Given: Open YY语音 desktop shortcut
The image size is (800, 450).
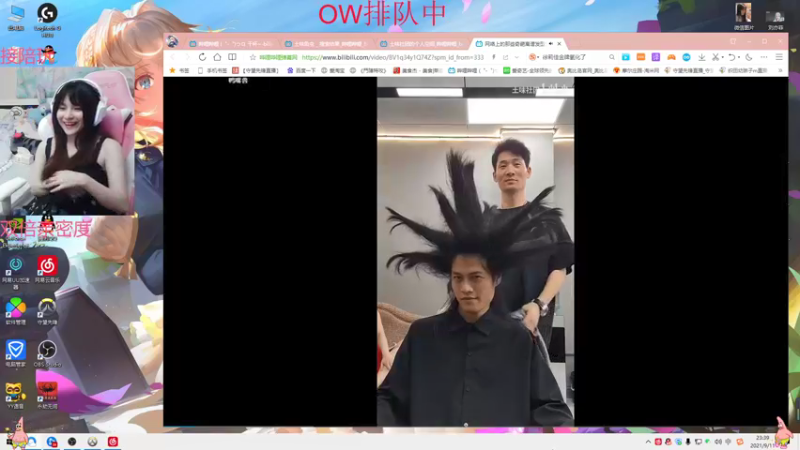Looking at the screenshot, I should (x=16, y=395).
